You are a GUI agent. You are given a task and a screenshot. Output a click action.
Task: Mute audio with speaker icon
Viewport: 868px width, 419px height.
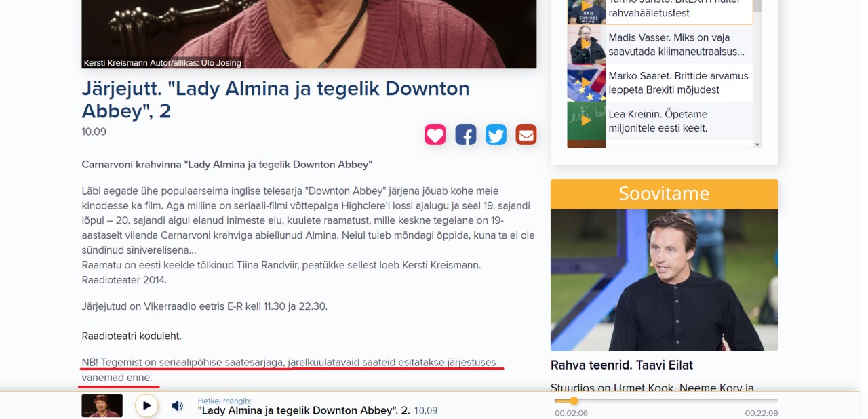pyautogui.click(x=177, y=405)
